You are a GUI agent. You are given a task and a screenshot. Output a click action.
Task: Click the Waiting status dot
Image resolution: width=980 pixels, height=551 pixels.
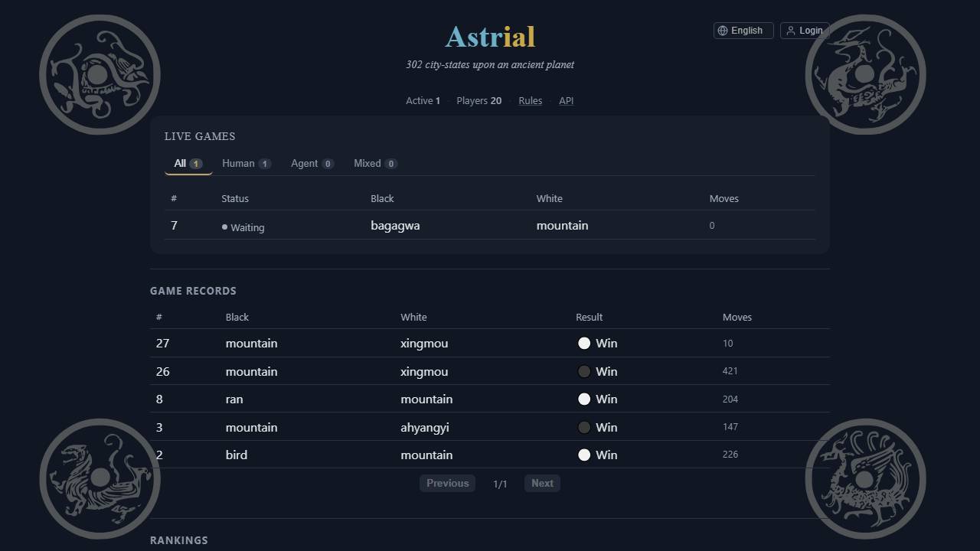click(224, 227)
